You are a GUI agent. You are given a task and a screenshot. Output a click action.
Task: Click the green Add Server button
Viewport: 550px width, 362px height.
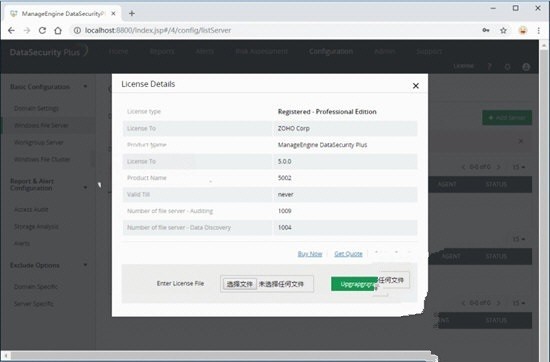tap(507, 118)
